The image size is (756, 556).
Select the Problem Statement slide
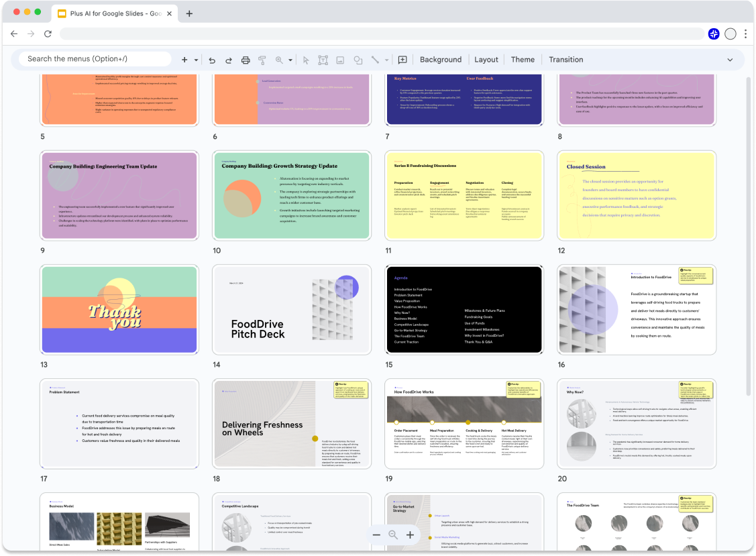[x=119, y=423]
